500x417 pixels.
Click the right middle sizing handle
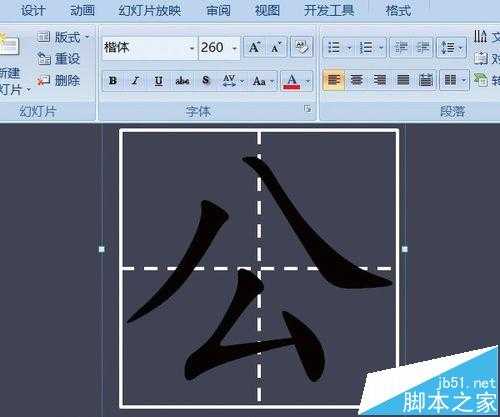(x=405, y=249)
